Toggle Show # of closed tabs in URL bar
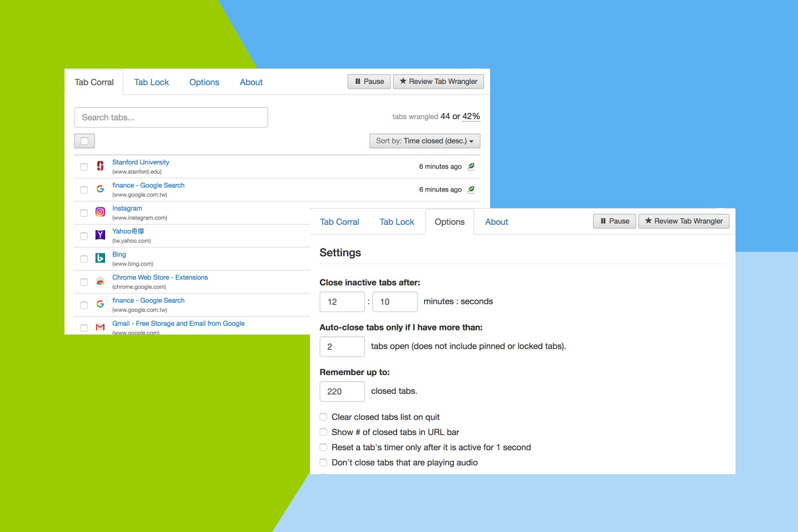The image size is (798, 532). click(323, 432)
